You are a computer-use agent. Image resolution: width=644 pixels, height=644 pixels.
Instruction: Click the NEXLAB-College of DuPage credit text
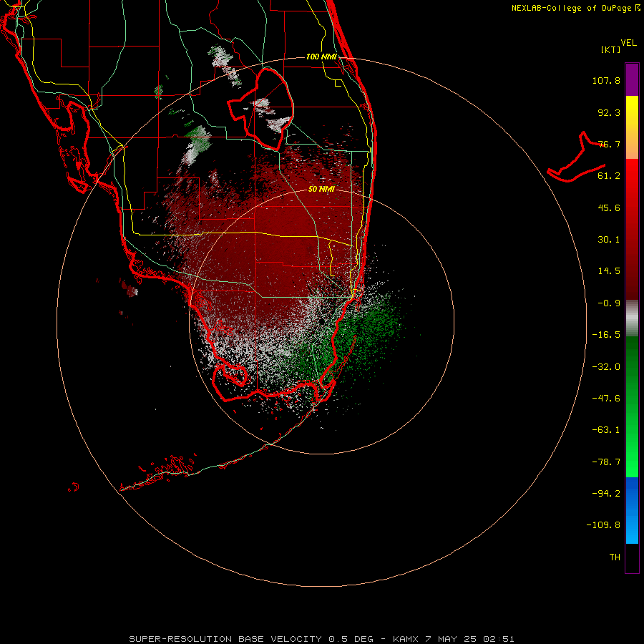point(571,8)
